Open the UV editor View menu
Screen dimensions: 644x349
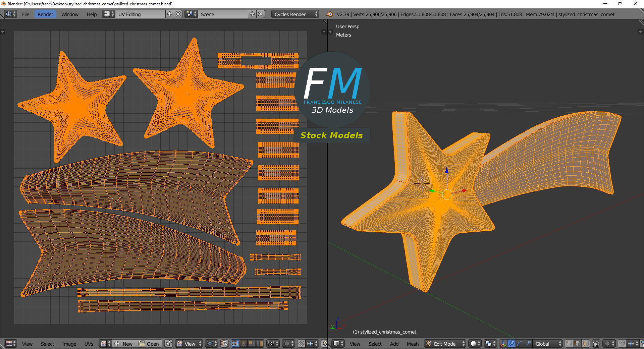pos(27,344)
